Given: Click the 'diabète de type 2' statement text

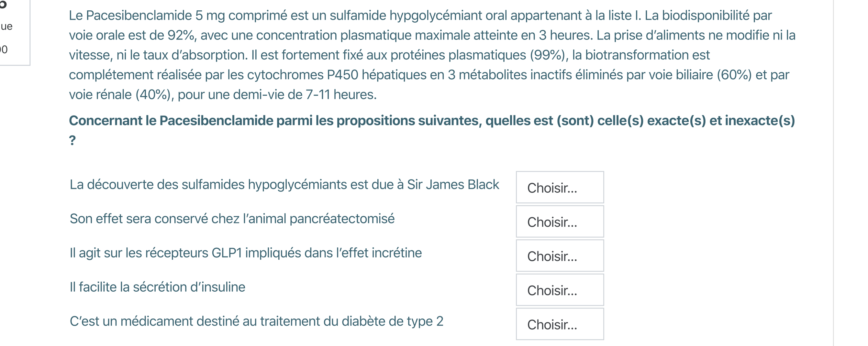Looking at the screenshot, I should (x=256, y=321).
